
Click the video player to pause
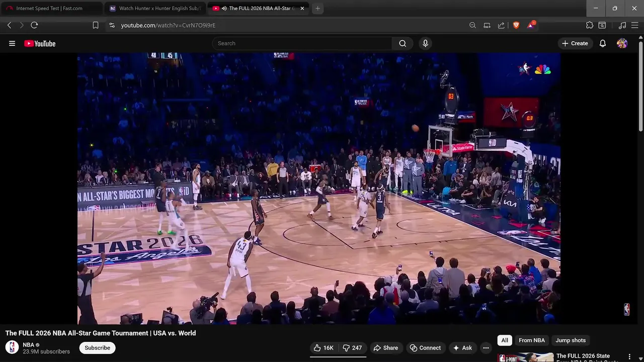point(319,189)
